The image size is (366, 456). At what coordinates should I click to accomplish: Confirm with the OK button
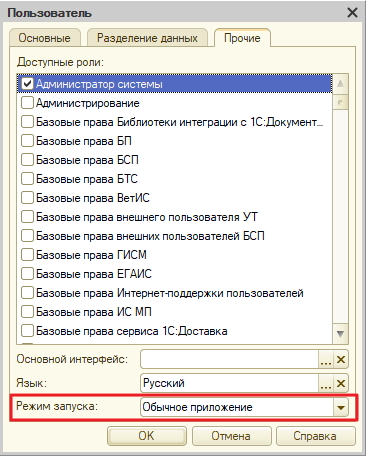pos(147,436)
